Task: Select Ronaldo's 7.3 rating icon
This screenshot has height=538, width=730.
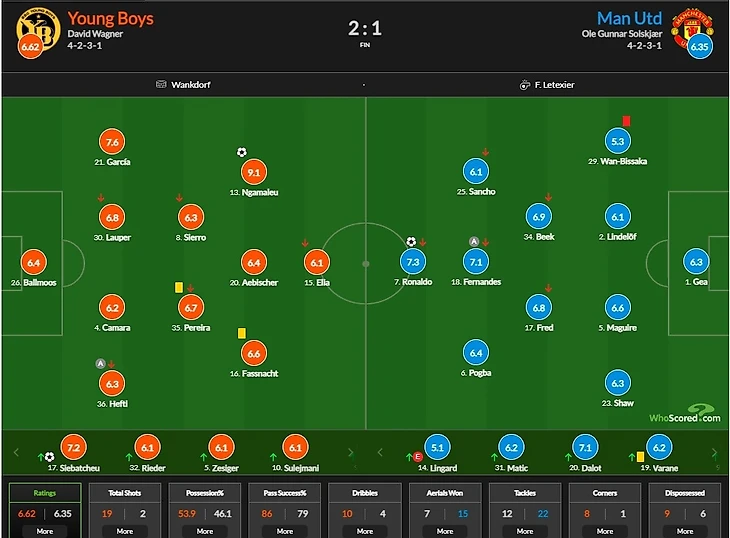Action: coord(413,262)
